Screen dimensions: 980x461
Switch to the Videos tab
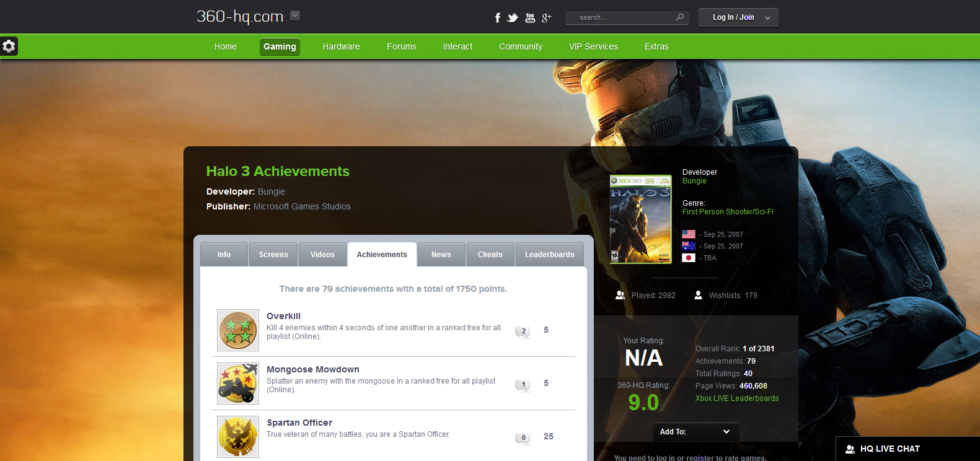[322, 255]
